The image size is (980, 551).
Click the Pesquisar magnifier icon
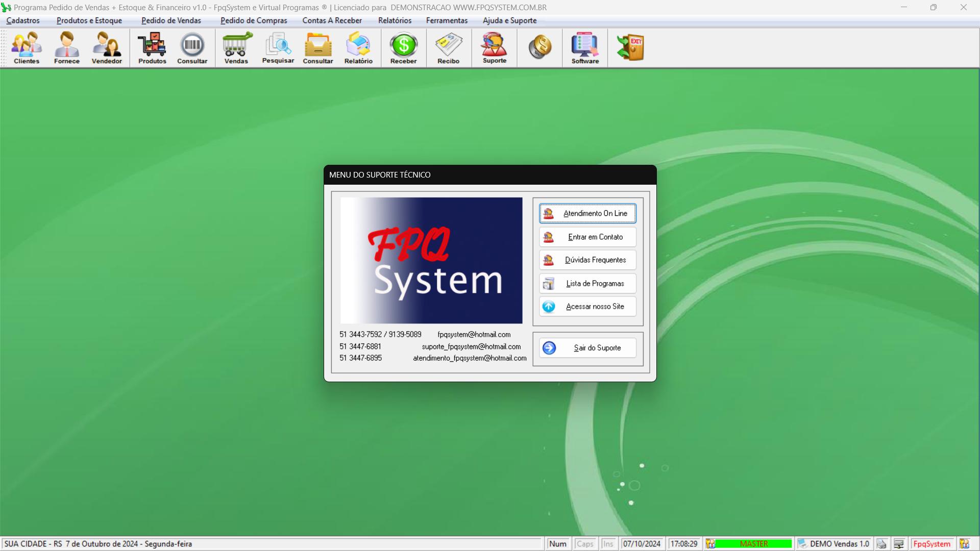tap(278, 48)
